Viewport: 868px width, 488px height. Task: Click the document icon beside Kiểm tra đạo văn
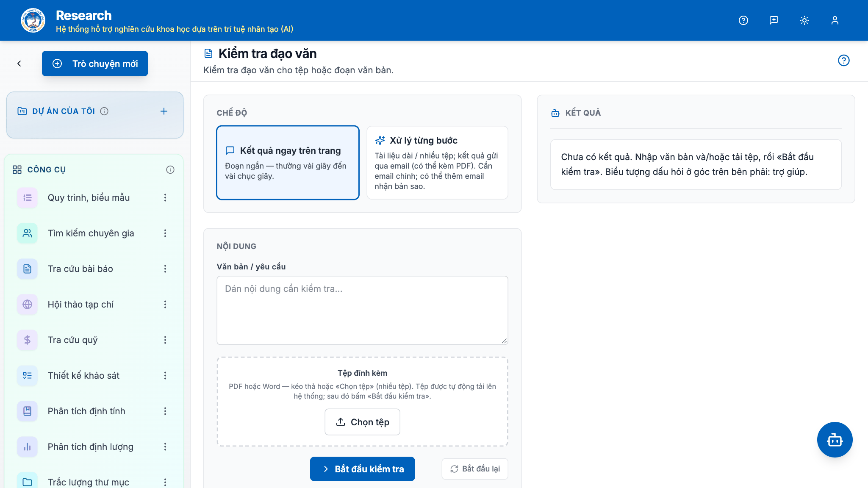point(208,53)
